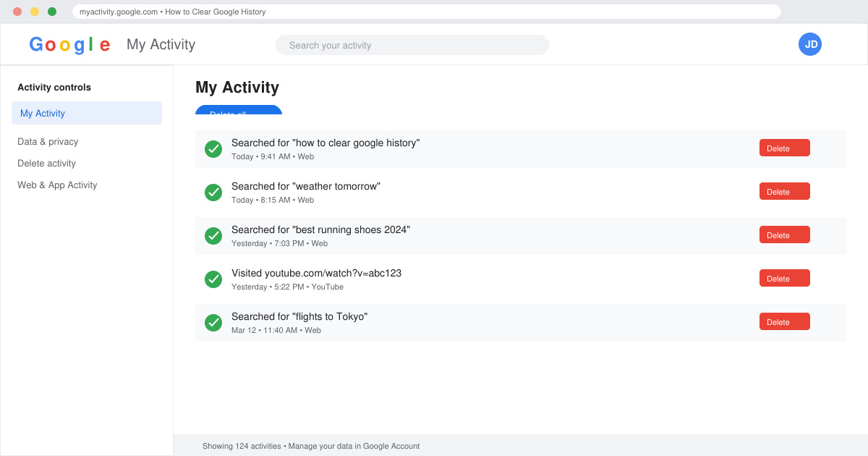
Task: Click the green check icon beside "flights to Tokyo"
Action: (213, 323)
